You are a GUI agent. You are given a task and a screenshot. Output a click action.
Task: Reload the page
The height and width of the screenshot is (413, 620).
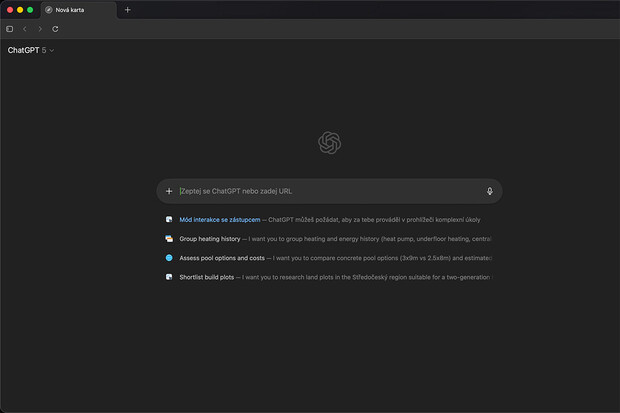pyautogui.click(x=55, y=29)
